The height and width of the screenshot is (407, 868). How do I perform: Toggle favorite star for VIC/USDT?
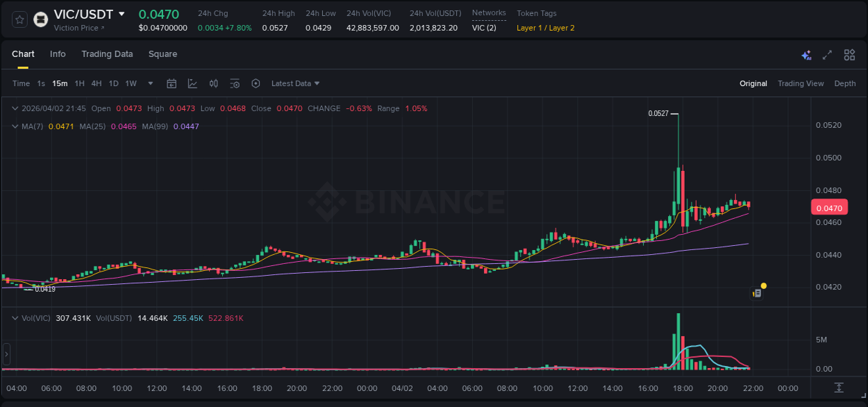point(19,19)
